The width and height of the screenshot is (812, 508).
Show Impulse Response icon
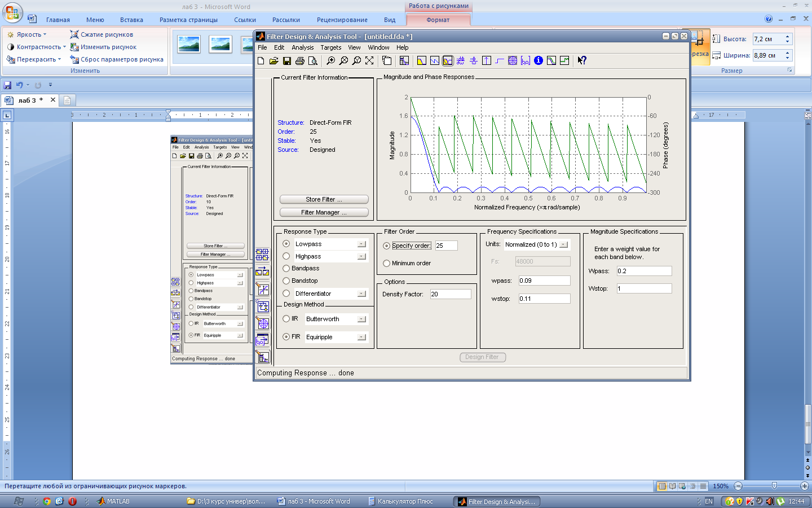point(487,60)
